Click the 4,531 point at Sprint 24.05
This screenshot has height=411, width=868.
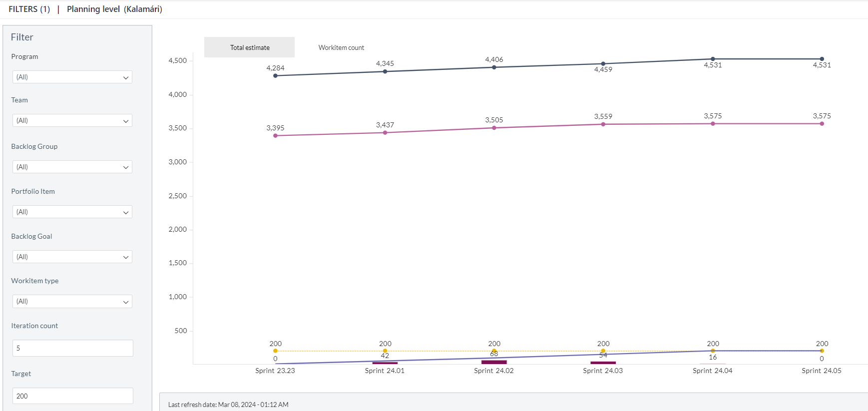(822, 59)
